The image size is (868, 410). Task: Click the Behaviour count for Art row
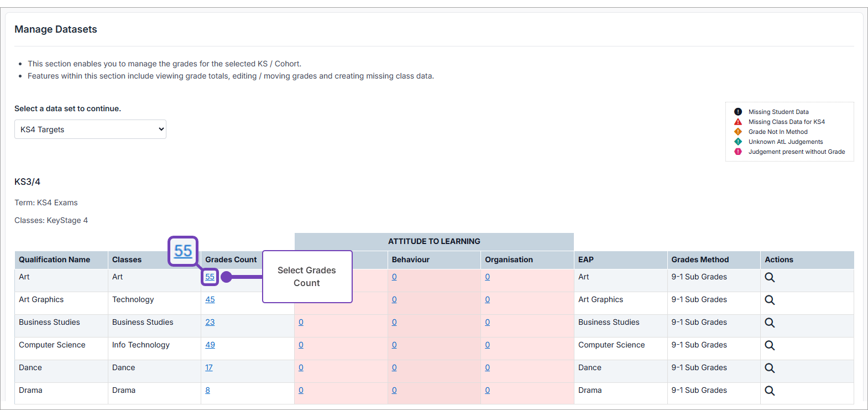394,277
